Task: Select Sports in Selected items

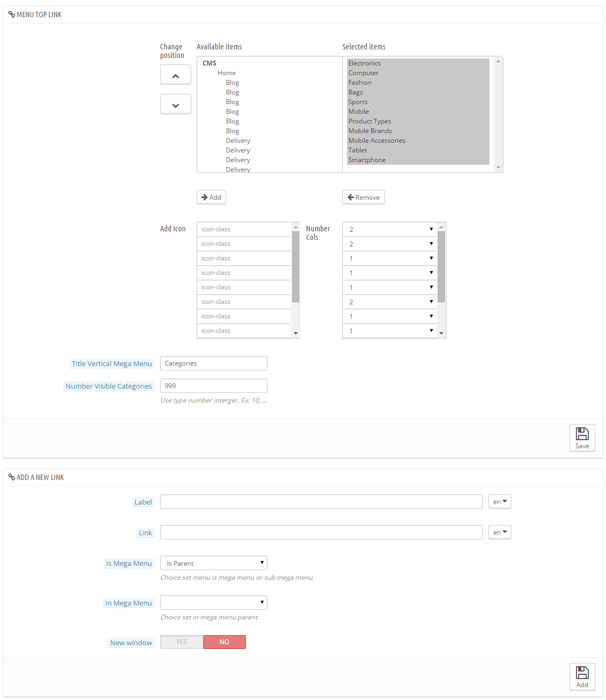Action: tap(418, 102)
